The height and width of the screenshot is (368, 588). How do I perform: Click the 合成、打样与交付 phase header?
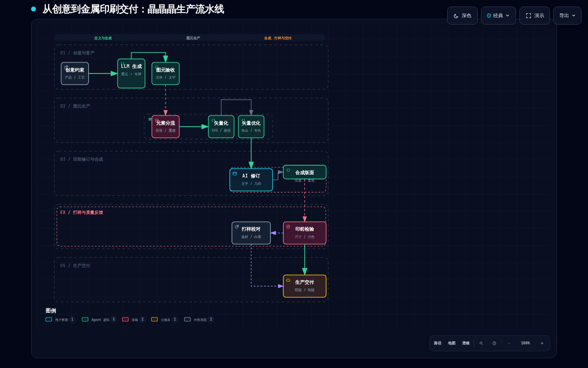click(x=278, y=38)
